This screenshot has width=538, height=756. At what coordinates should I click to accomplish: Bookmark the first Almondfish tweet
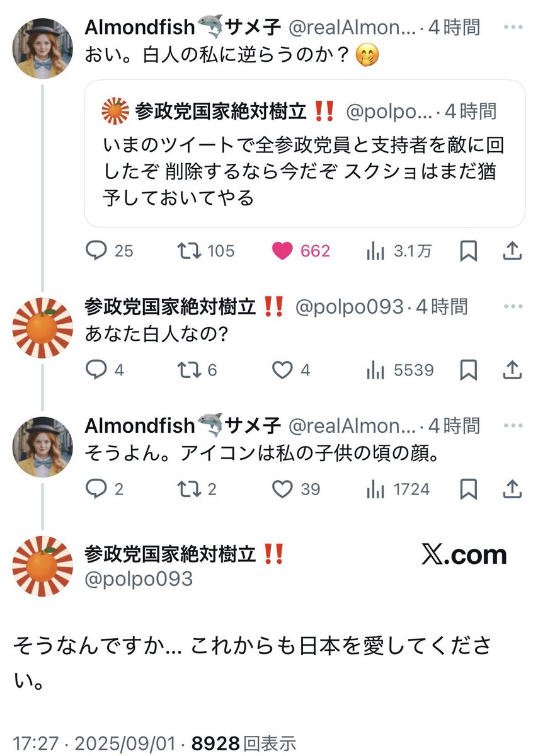tap(468, 251)
